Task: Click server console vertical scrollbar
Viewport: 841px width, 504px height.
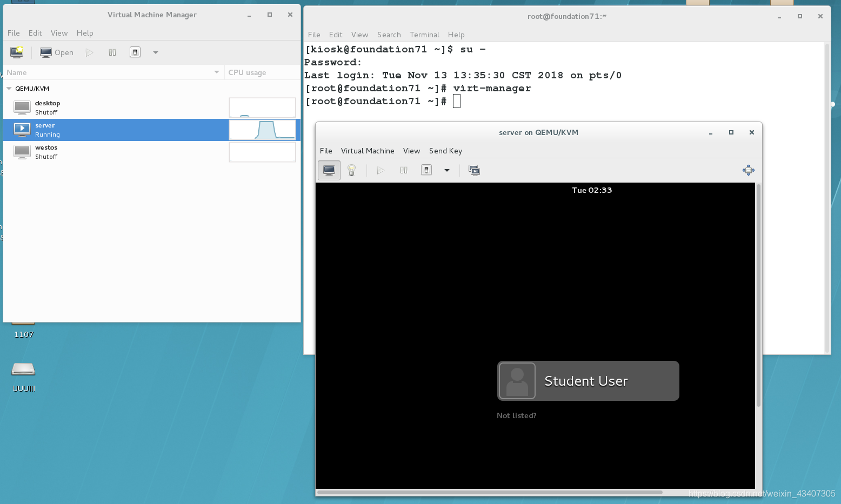Action: [758, 295]
